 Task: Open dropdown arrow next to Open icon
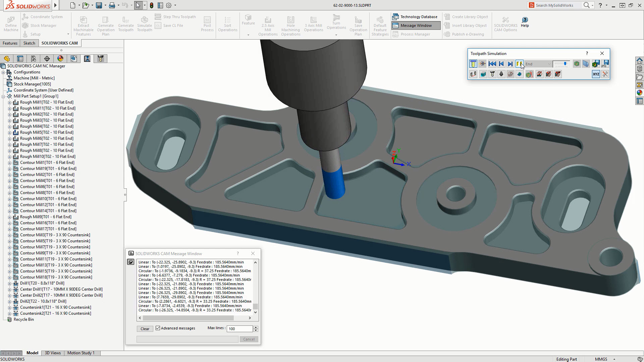pos(92,5)
